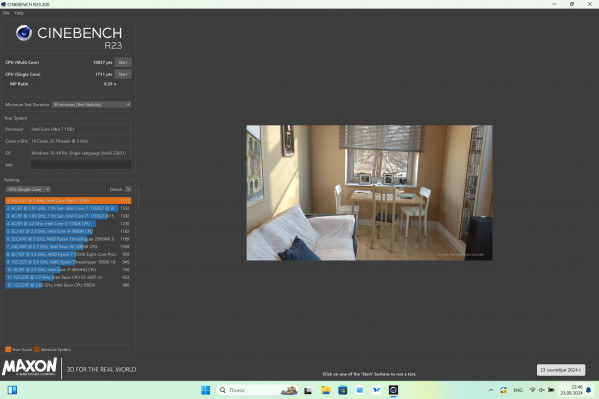
Task: Open the CPU (Single Core) ranking dropdown
Action: 28,189
